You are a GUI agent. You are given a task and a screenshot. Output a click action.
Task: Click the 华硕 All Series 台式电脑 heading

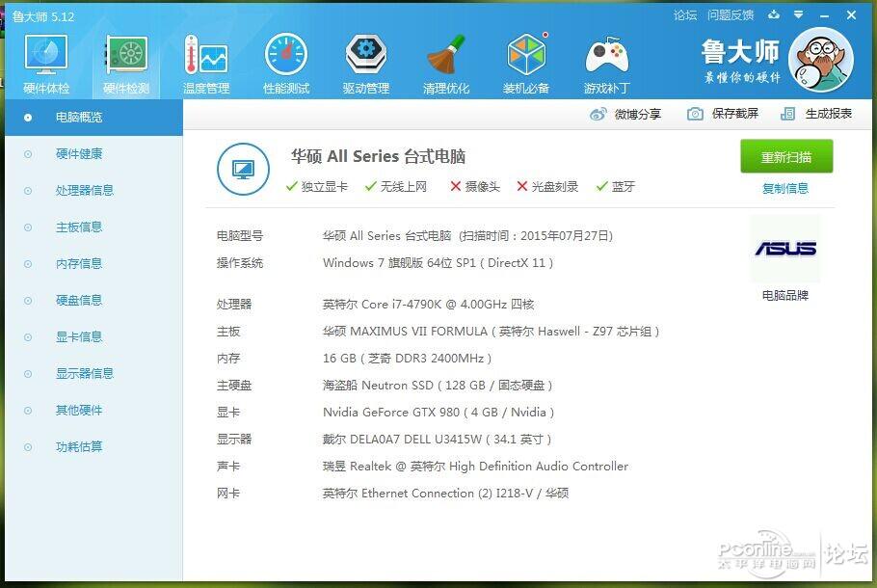coord(378,157)
